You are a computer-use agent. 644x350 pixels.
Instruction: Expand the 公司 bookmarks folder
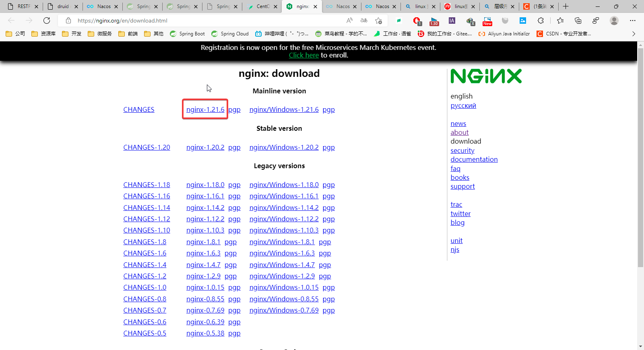point(15,34)
